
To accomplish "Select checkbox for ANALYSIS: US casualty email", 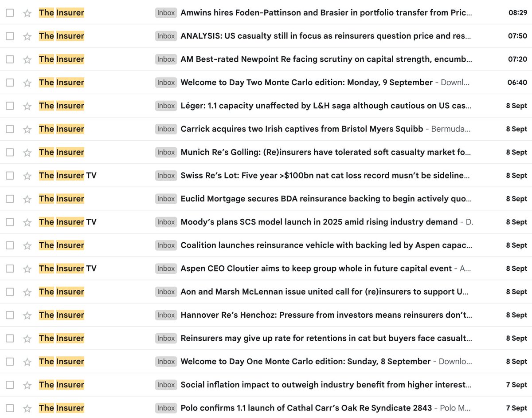I will pyautogui.click(x=10, y=36).
